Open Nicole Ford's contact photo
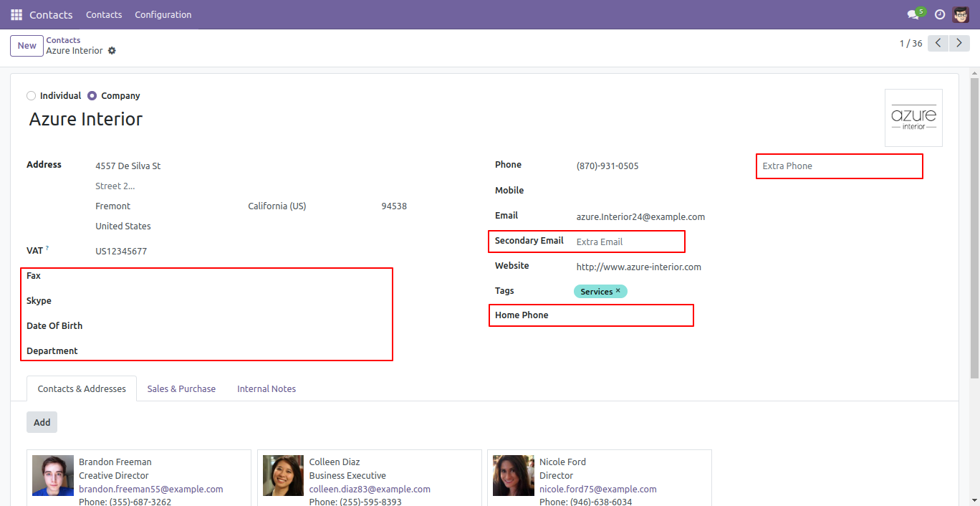Viewport: 980px width, 506px height. pos(514,476)
